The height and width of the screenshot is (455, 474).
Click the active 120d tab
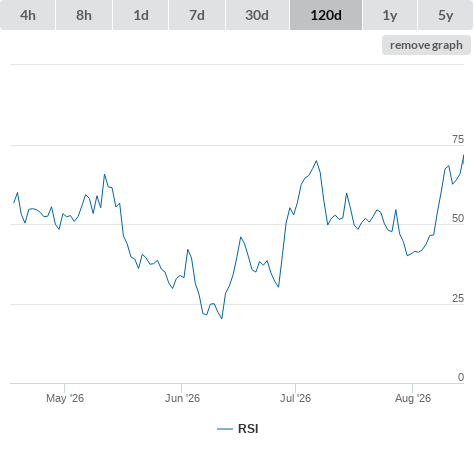pyautogui.click(x=326, y=15)
